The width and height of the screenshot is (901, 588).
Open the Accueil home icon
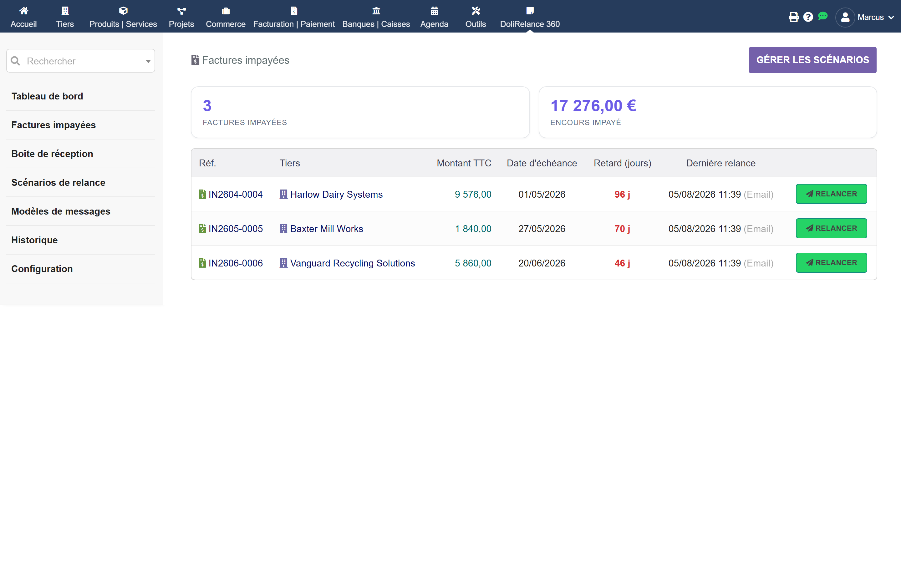pos(23,11)
